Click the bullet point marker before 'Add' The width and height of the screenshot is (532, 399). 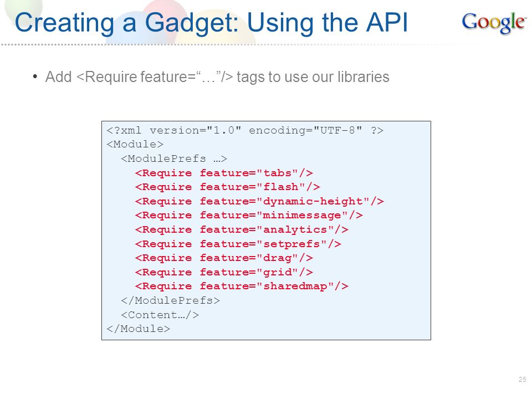point(35,76)
